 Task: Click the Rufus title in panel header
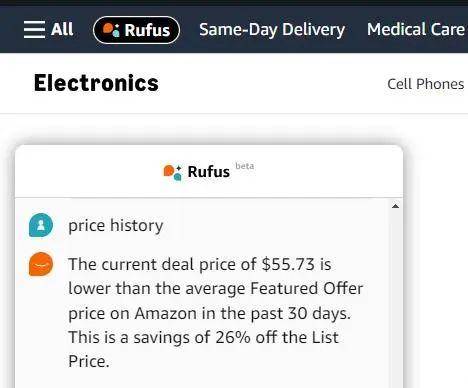209,172
